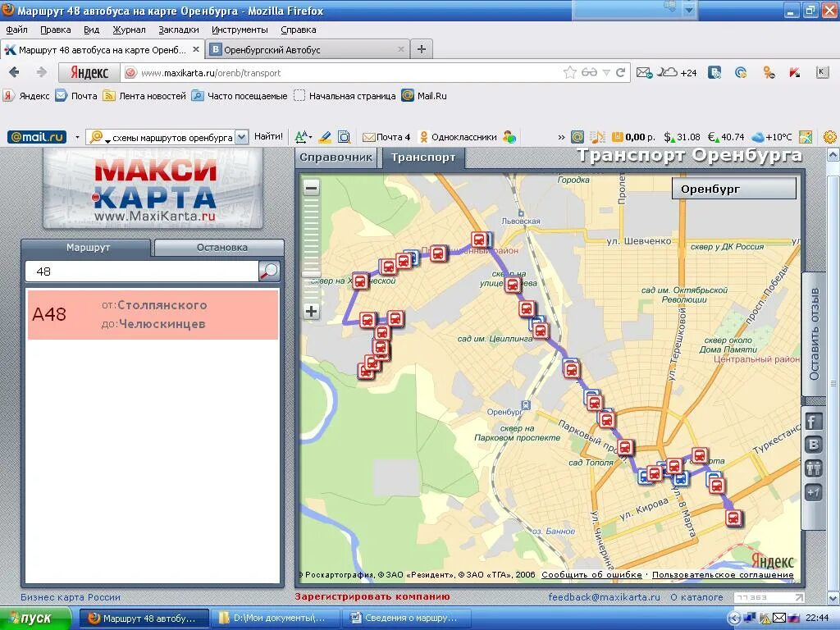Expand hidden toolbar items chevron
This screenshot has height=630, width=840.
coord(561,137)
